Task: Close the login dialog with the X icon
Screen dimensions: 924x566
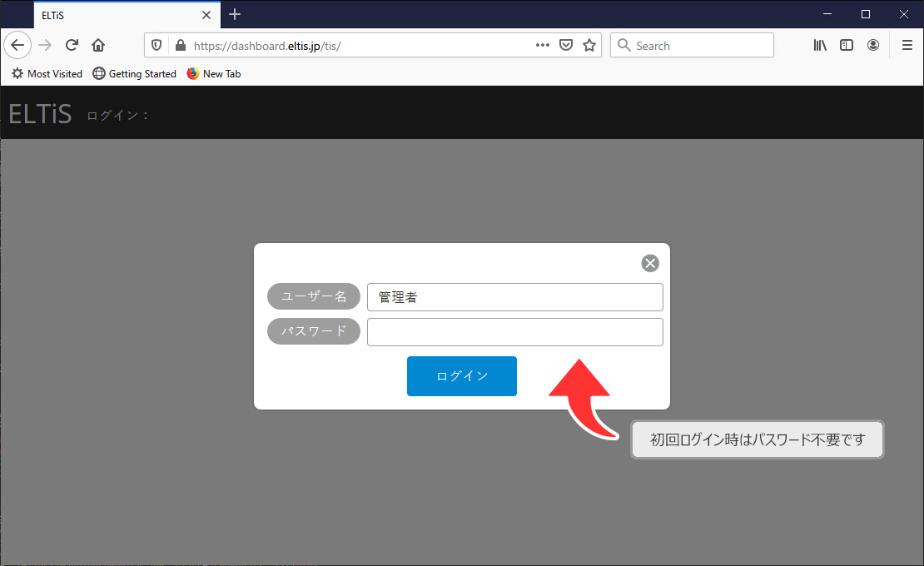Action: (x=650, y=263)
